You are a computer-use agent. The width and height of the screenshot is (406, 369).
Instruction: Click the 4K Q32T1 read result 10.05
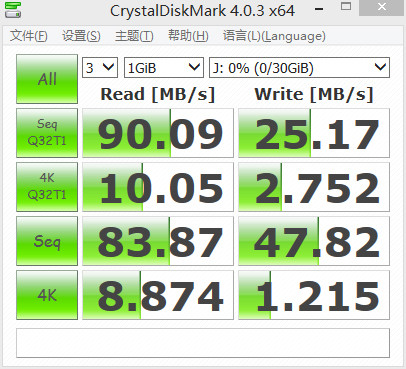coord(158,187)
